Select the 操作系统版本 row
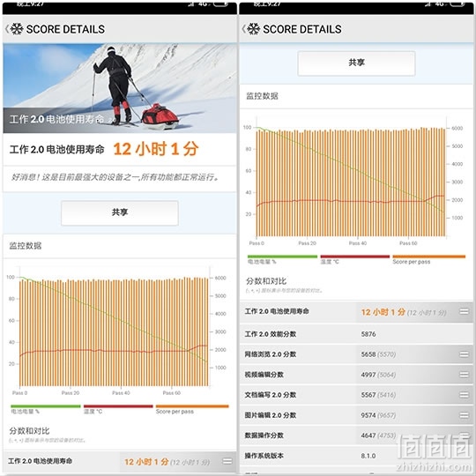Screen dimensions: 476x476 356,456
